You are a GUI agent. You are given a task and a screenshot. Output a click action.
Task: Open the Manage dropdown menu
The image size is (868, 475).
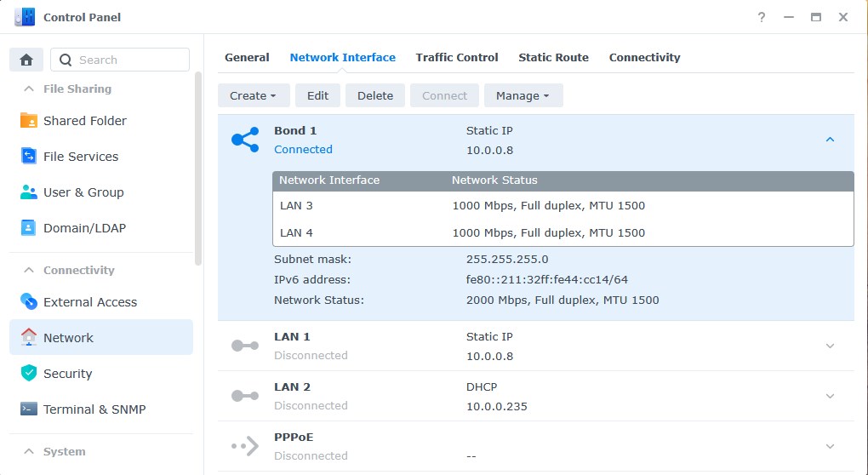(523, 95)
